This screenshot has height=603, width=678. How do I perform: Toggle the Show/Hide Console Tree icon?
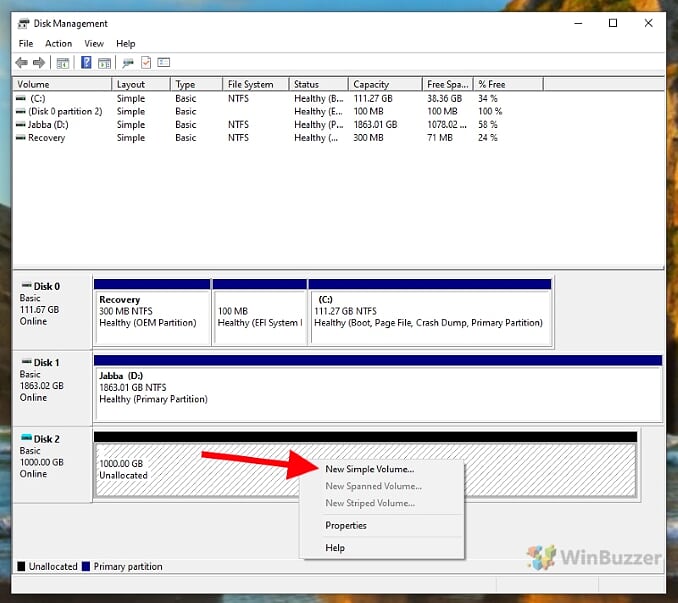[63, 63]
